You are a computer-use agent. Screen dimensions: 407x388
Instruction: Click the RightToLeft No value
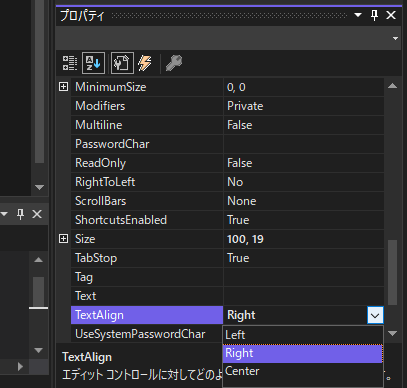coord(304,182)
